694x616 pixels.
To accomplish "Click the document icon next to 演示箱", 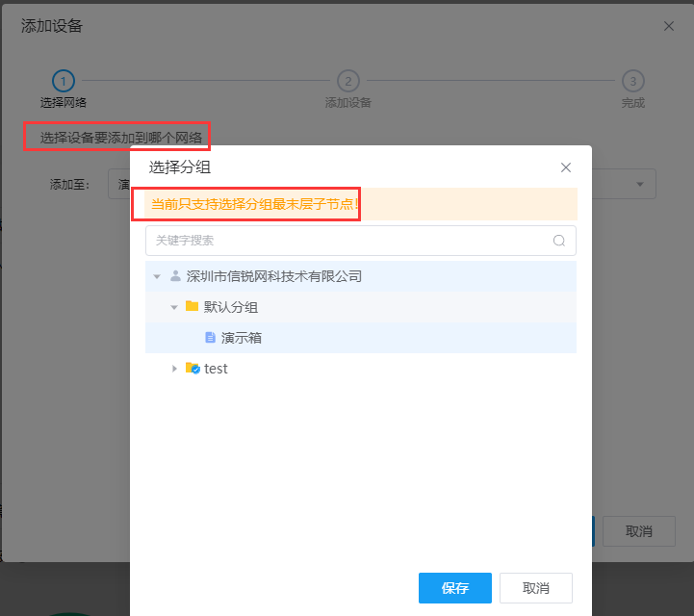I will click(210, 338).
